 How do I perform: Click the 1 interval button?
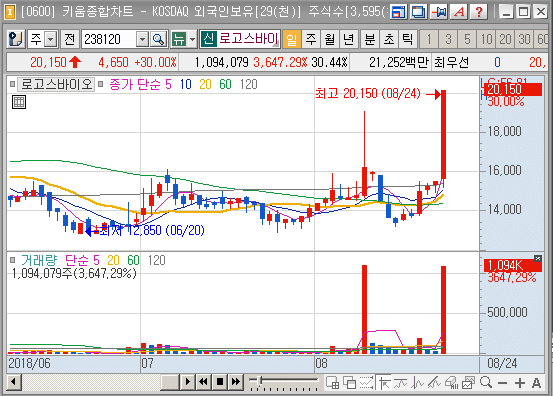(x=429, y=39)
